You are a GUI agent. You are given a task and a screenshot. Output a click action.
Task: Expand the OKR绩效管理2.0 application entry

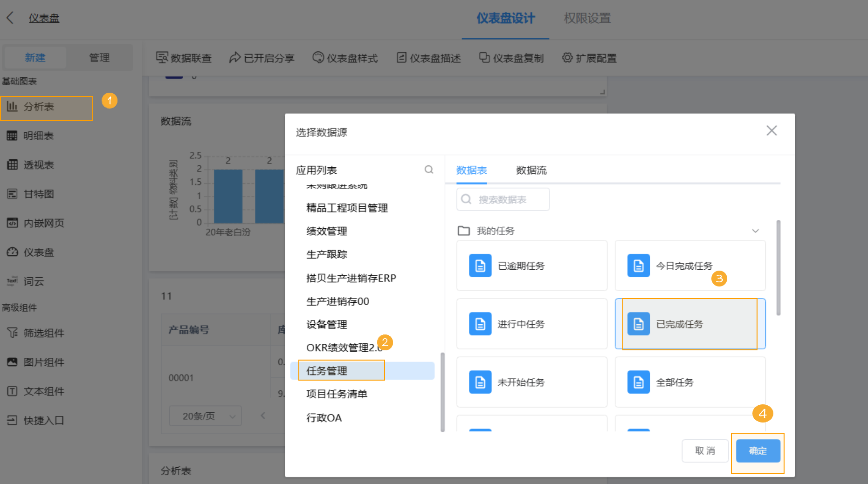coord(345,347)
